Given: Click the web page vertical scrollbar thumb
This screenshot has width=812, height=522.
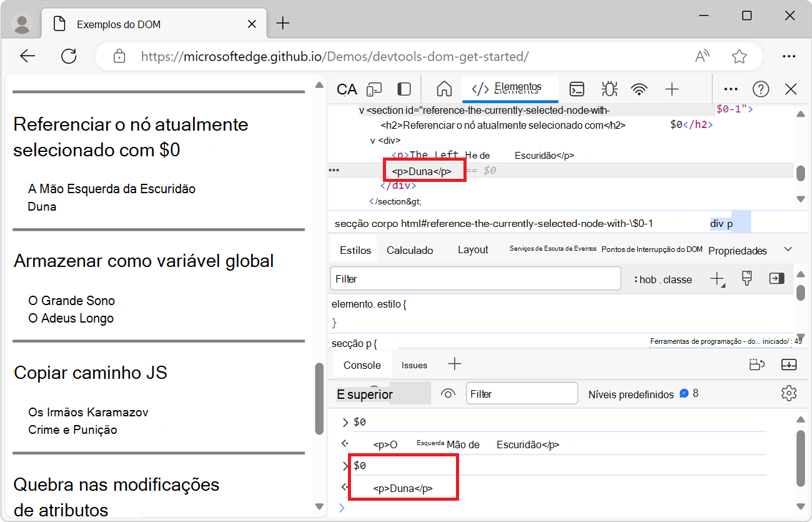Looking at the screenshot, I should pyautogui.click(x=320, y=398).
